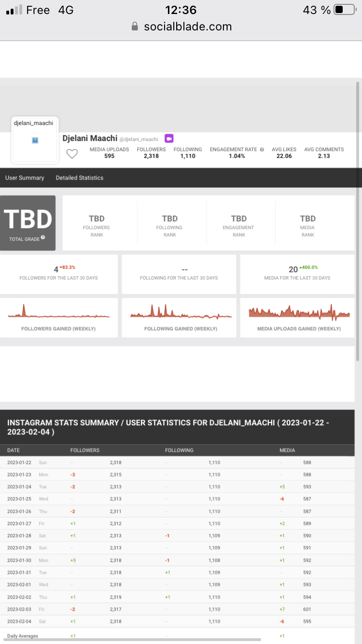This screenshot has height=644, width=362.
Task: Tap the broken profile image placeholder
Action: point(35,140)
